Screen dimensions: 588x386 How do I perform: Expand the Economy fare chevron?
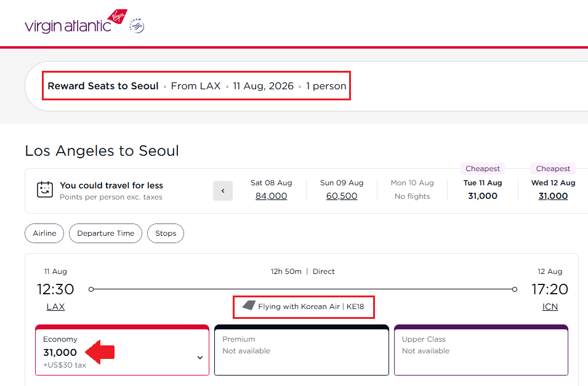(x=200, y=358)
